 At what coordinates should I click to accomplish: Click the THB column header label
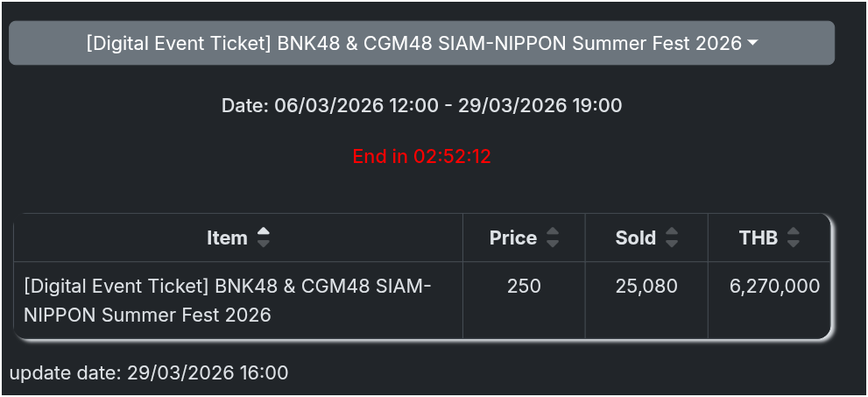click(759, 237)
